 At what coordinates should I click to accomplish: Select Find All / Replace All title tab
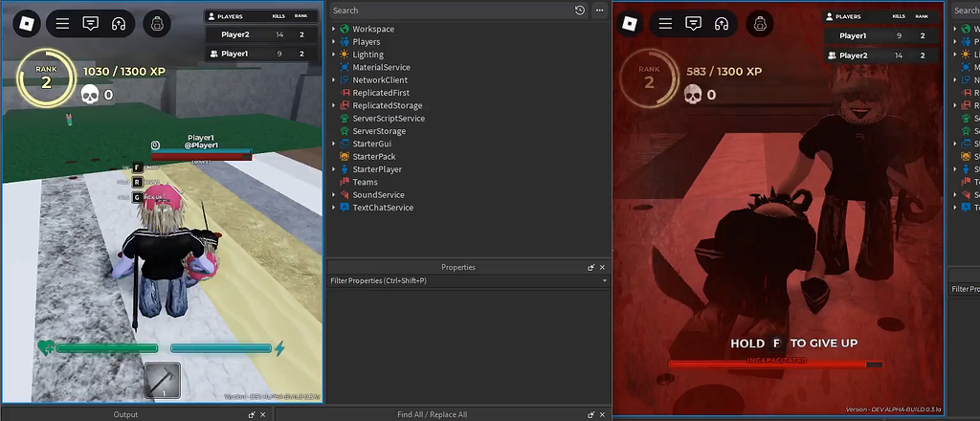[x=432, y=414]
